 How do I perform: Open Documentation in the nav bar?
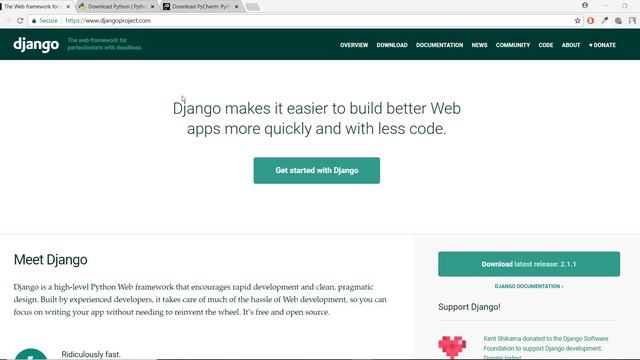pyautogui.click(x=440, y=45)
